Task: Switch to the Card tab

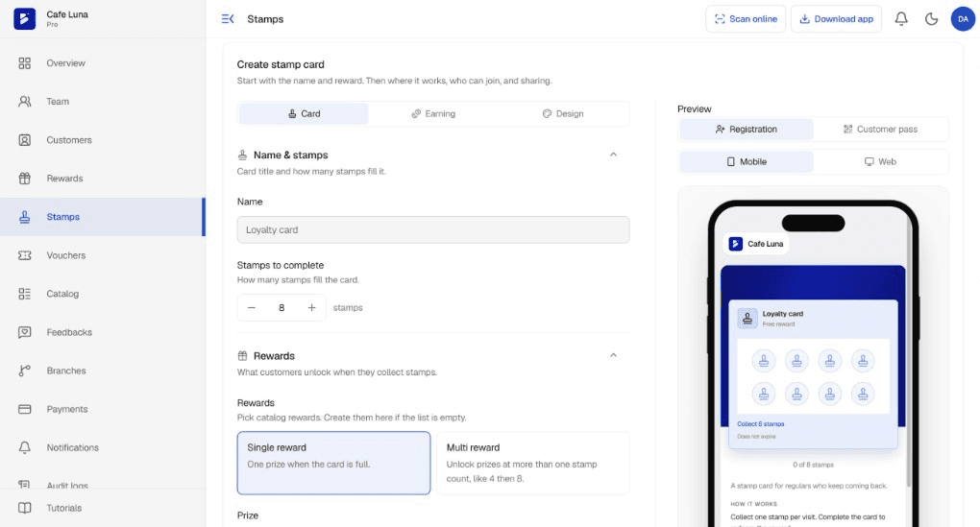Action: pos(304,113)
